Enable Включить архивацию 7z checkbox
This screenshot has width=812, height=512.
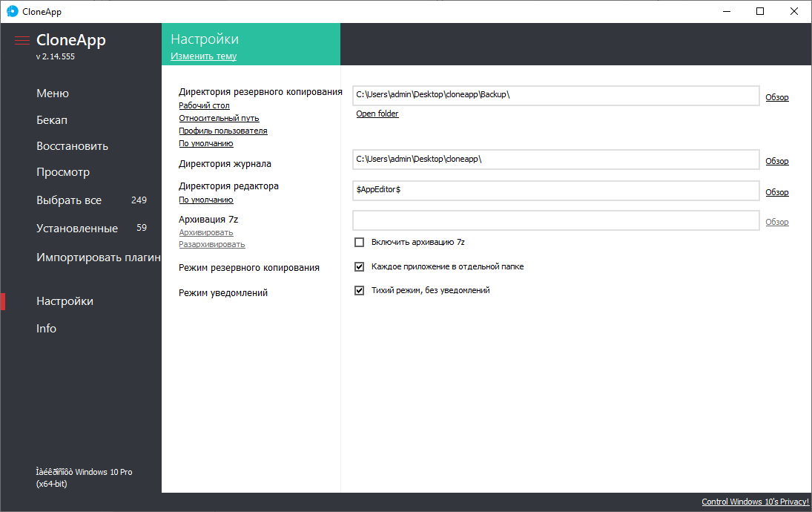coord(360,242)
